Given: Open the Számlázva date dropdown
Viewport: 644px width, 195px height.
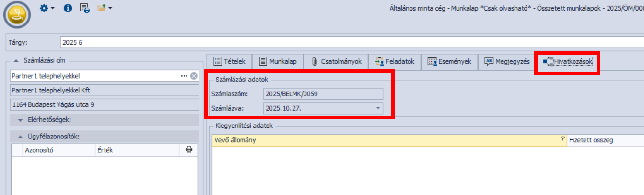Looking at the screenshot, I should click(378, 108).
